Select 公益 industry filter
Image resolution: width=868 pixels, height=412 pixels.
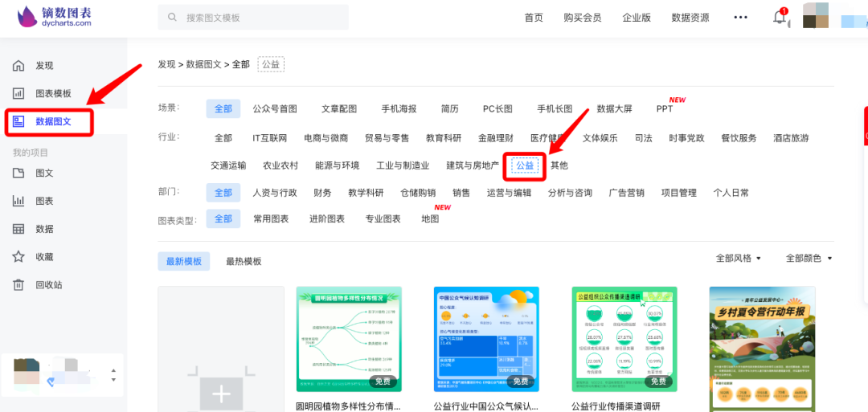526,165
